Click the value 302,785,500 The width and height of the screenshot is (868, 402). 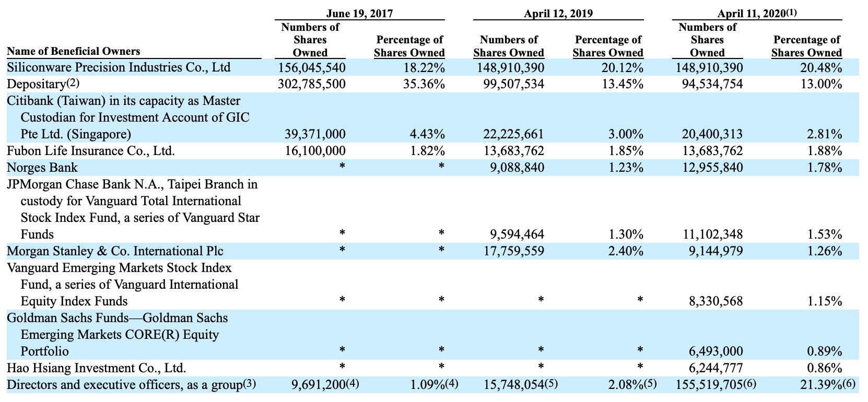[312, 84]
